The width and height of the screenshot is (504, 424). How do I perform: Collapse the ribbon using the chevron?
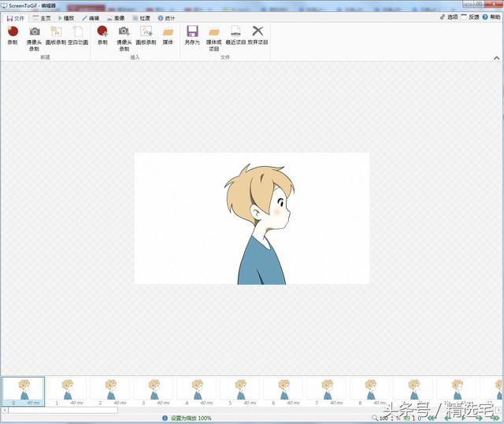(497, 57)
